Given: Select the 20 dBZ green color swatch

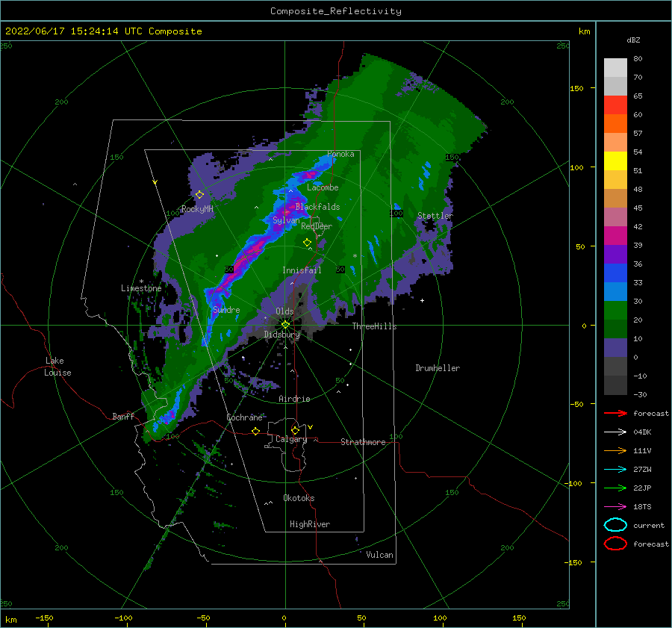Looking at the screenshot, I should [615, 329].
